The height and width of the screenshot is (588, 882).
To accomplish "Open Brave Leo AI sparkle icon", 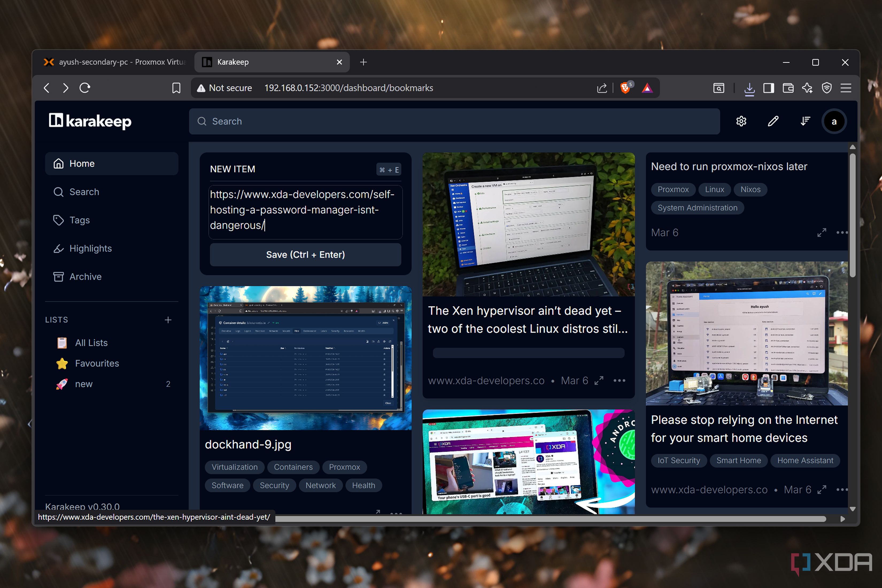I will pyautogui.click(x=807, y=88).
